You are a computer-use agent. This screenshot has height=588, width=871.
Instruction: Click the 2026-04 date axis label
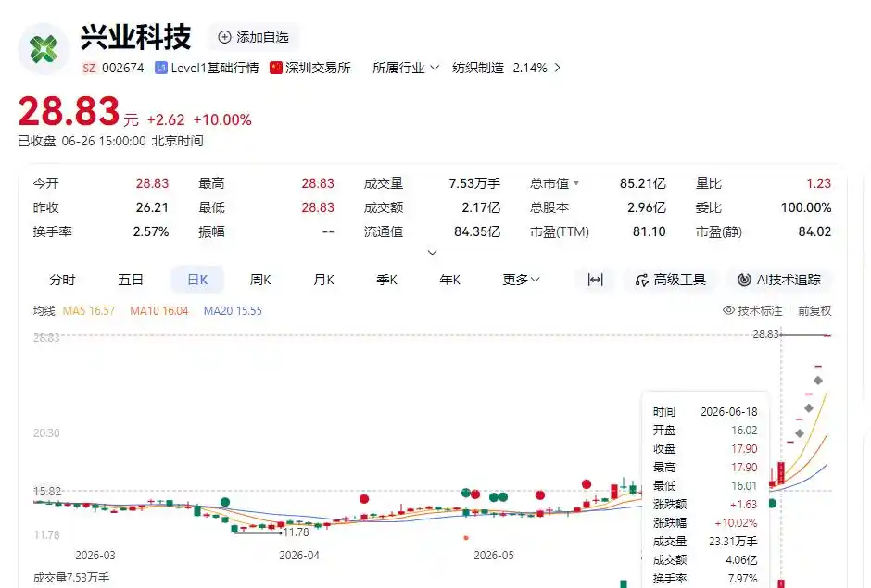tap(299, 555)
